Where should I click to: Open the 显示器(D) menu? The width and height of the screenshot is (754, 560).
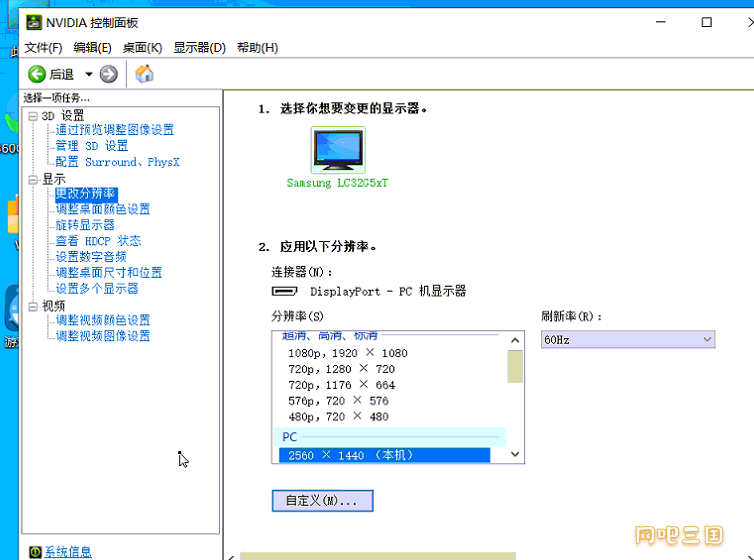pos(200,48)
